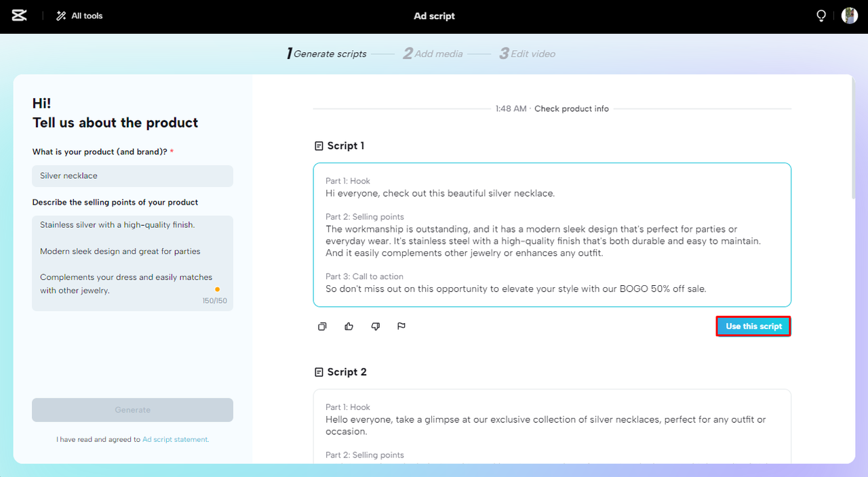Open the Ad script statement link

(x=176, y=440)
